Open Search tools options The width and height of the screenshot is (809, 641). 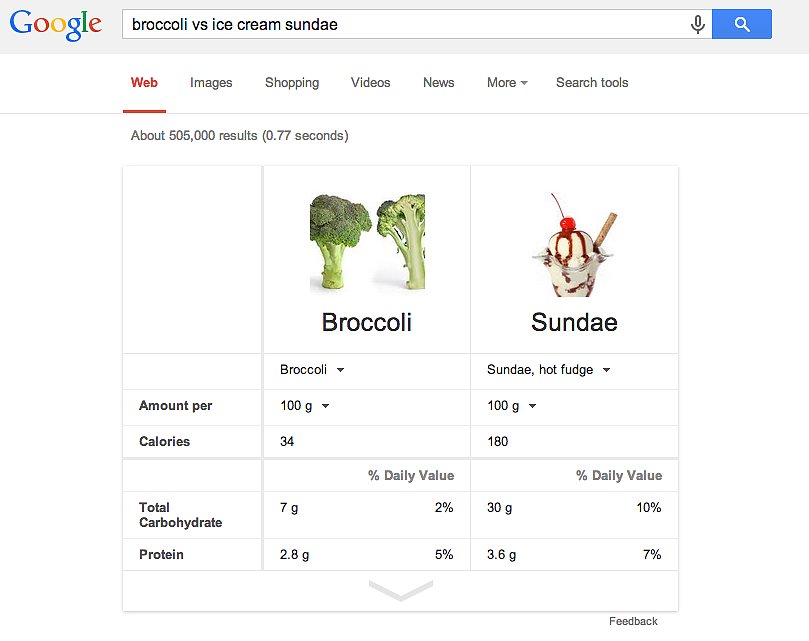tap(592, 83)
